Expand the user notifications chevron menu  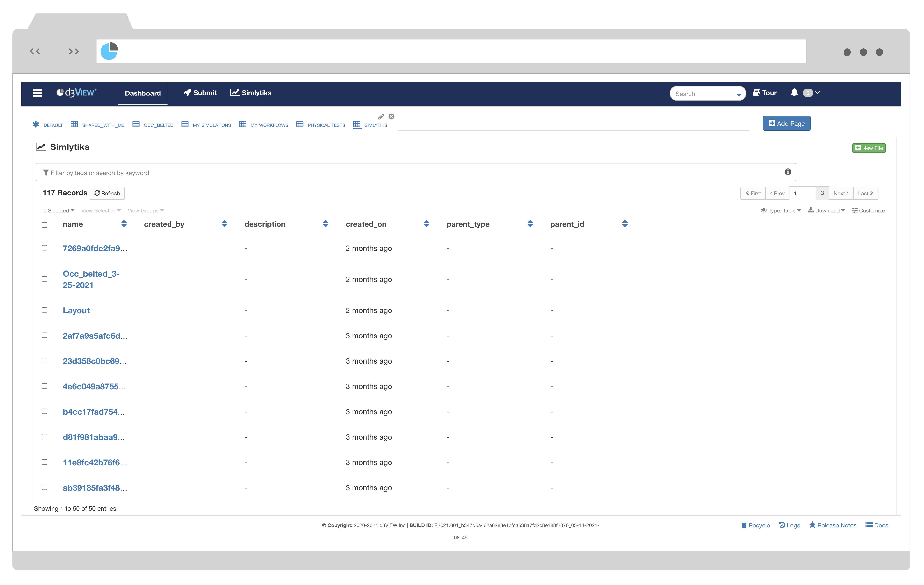818,93
